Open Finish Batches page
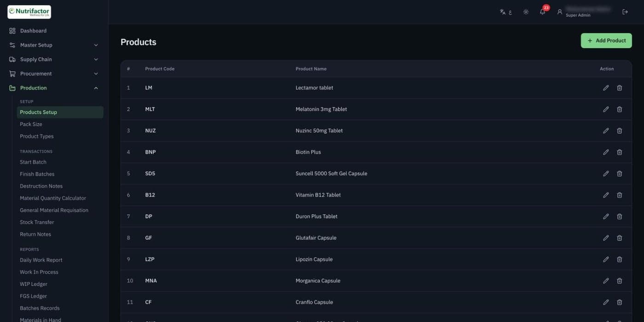This screenshot has width=644, height=322. 37,174
